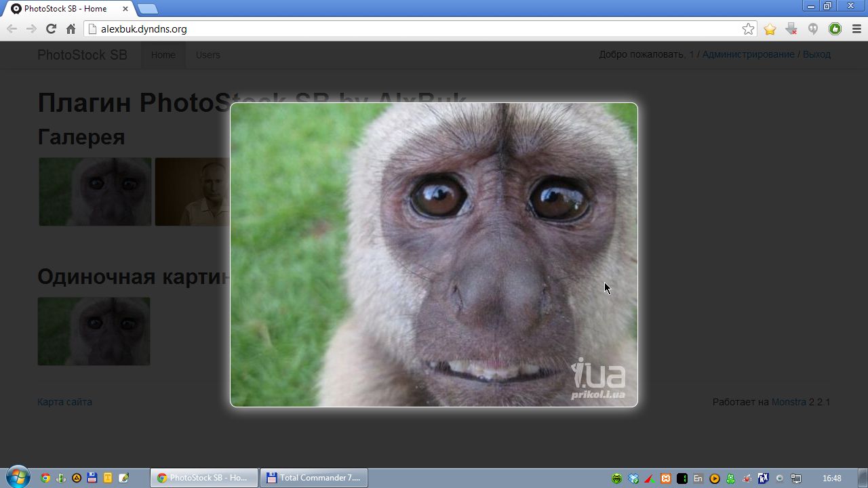Open the Hangouts quote-bubble extension
The height and width of the screenshot is (488, 868).
tap(812, 28)
